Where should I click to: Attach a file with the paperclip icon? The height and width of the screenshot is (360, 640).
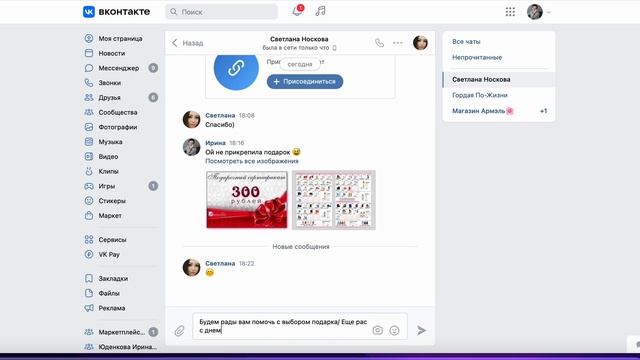[x=179, y=330]
